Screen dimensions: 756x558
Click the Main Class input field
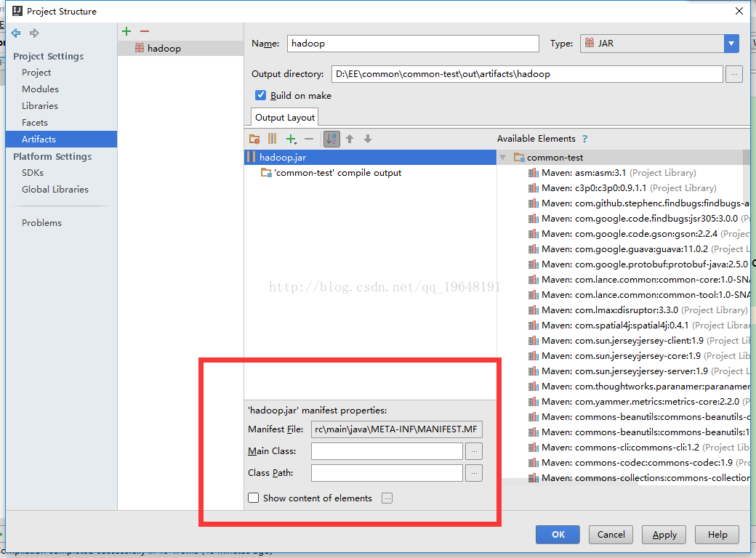click(387, 451)
